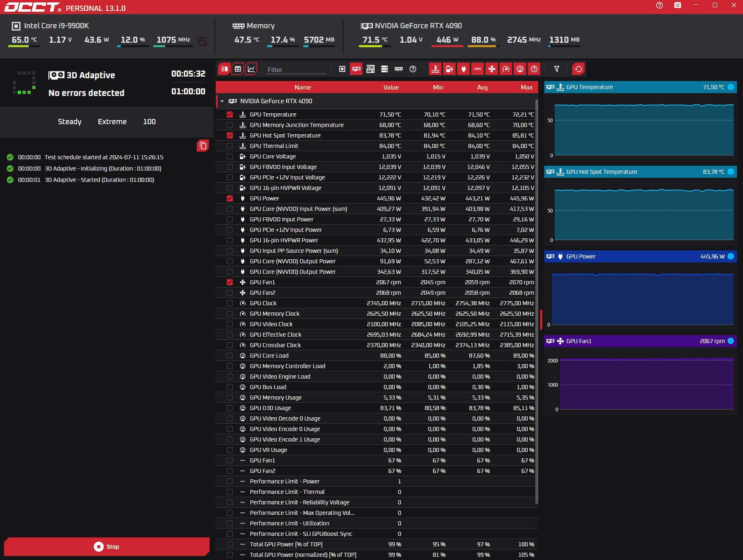Filter sensors by CPU device icon
743x560 pixels.
point(342,69)
